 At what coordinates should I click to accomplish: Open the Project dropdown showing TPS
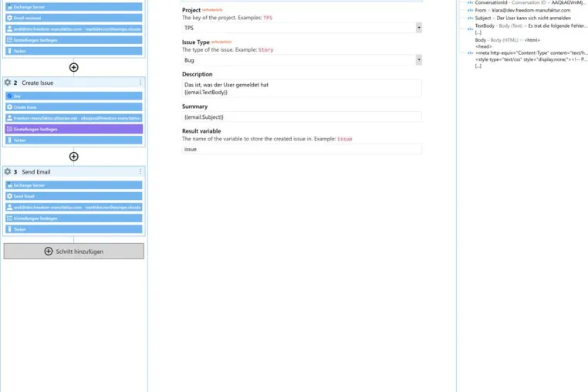(302, 28)
